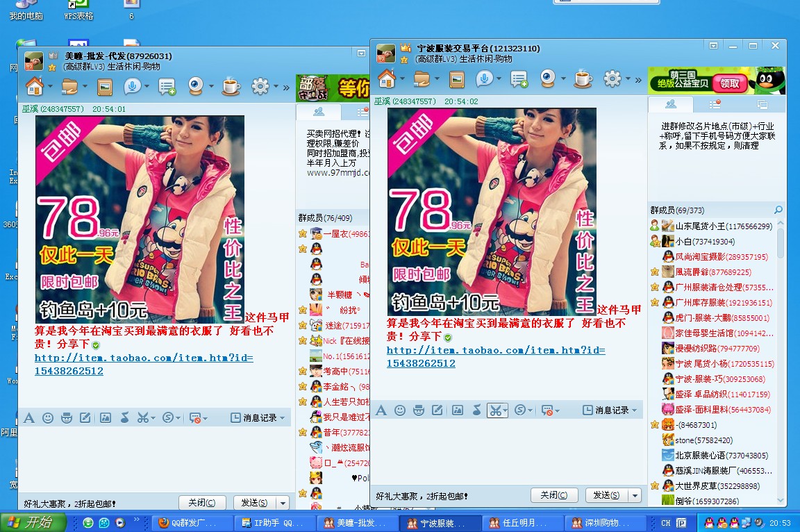
Task: Click the handwriting edit icon in 宁波服装交易平台 chat
Action: (437, 410)
